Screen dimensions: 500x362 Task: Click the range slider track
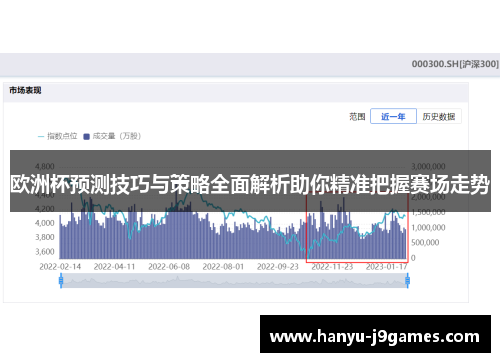(x=234, y=281)
